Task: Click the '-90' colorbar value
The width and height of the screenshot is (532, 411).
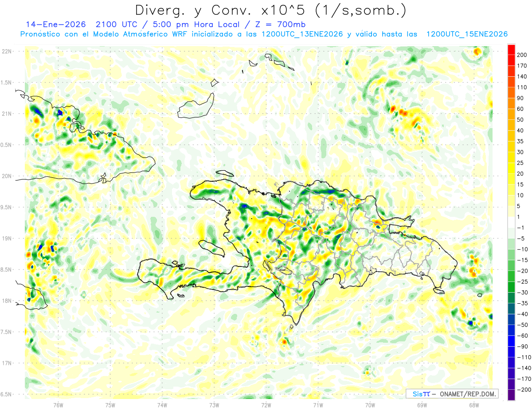Action: pyautogui.click(x=523, y=346)
